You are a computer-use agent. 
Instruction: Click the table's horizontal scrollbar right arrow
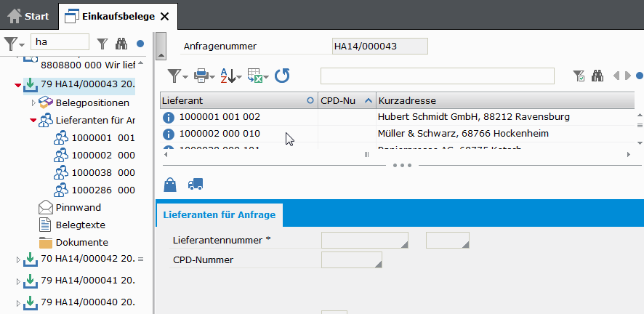629,155
